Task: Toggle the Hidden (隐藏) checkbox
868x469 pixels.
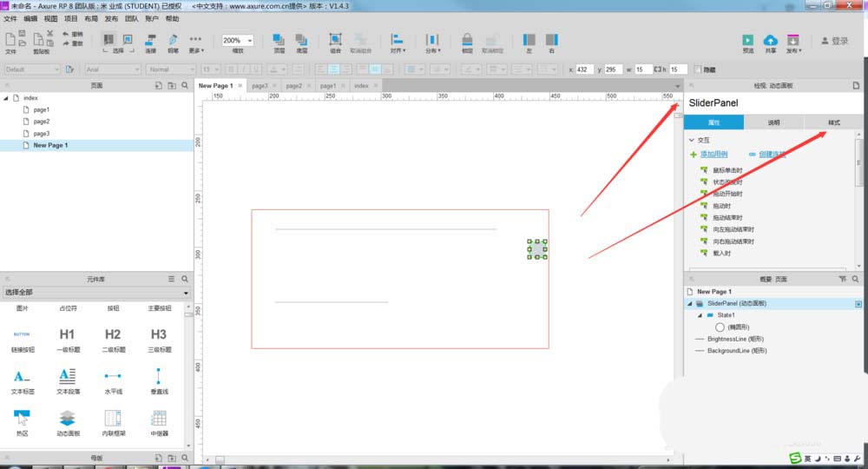Action: pyautogui.click(x=698, y=69)
